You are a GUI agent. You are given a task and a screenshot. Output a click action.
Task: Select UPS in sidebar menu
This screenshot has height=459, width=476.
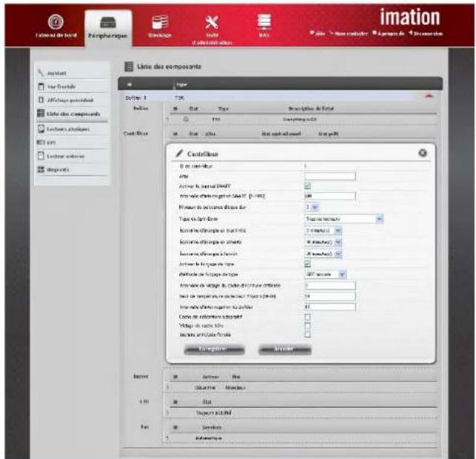pyautogui.click(x=50, y=142)
